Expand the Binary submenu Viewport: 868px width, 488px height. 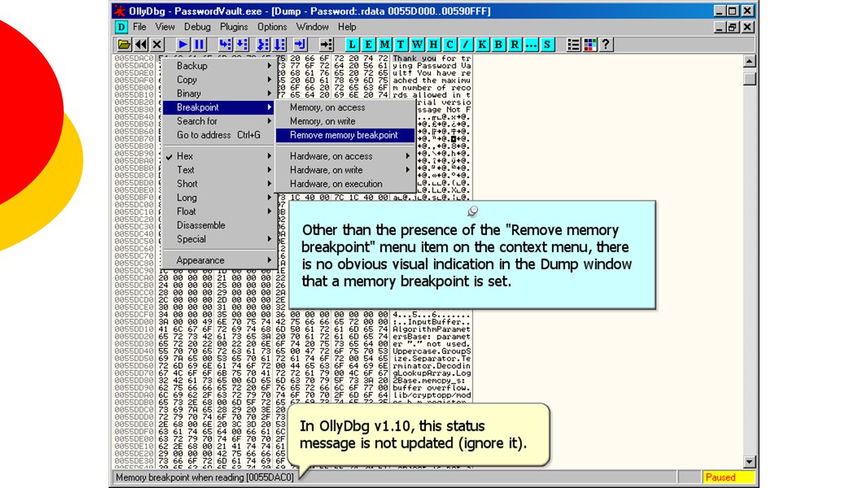coord(219,94)
